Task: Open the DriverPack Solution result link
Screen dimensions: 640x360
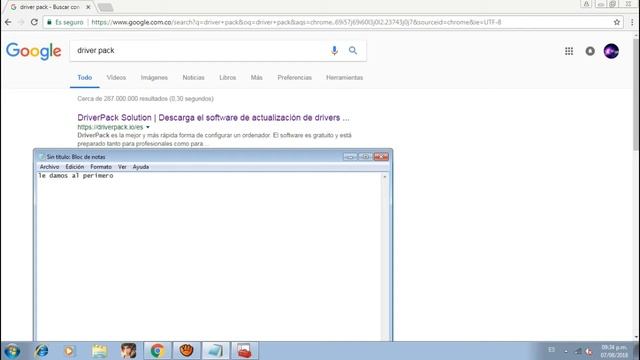Action: pos(213,118)
